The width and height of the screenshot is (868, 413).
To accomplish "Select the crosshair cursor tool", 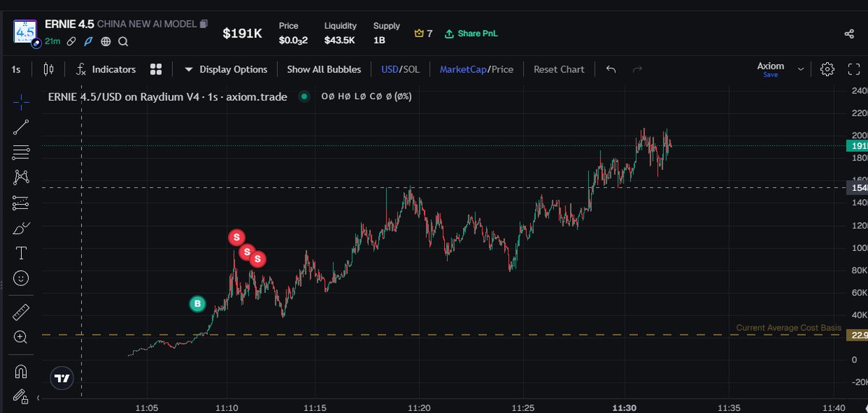I will pos(21,101).
